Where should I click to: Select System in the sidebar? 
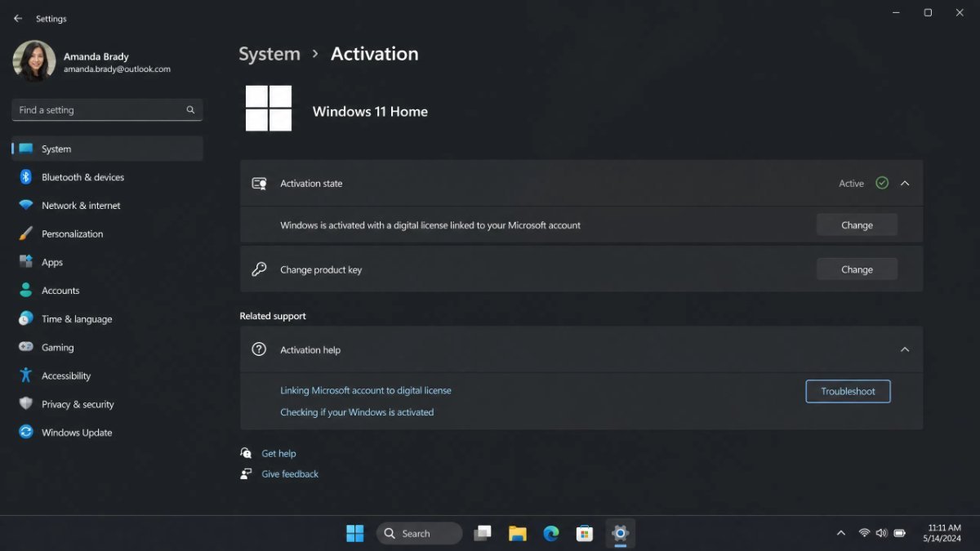click(107, 149)
